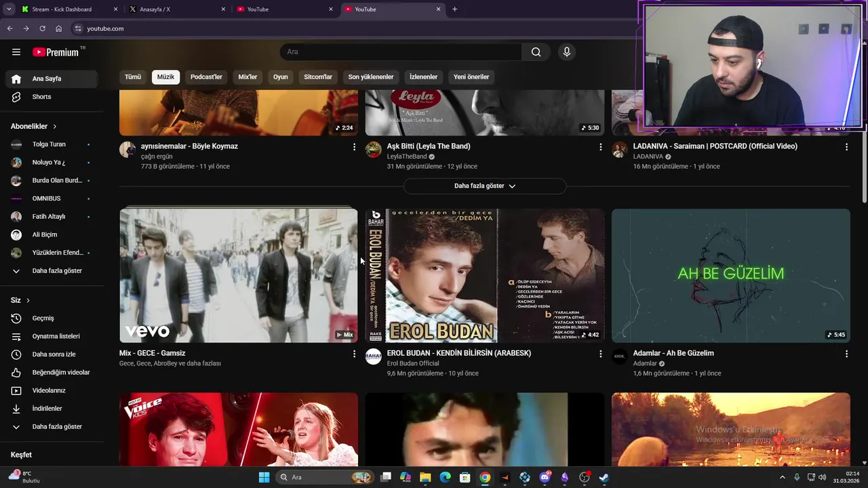Open options menu for Aşk Bitti video
The image size is (868, 488).
pos(600,146)
